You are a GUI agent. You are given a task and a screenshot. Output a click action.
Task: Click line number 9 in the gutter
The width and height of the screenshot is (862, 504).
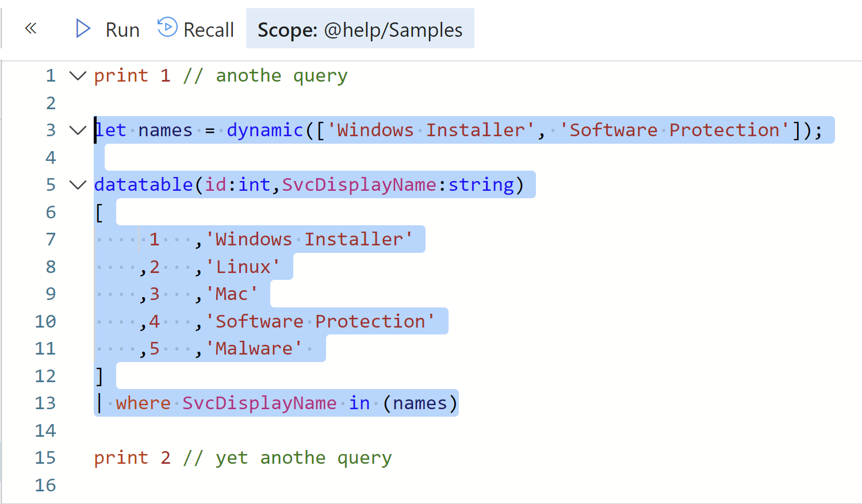click(51, 294)
